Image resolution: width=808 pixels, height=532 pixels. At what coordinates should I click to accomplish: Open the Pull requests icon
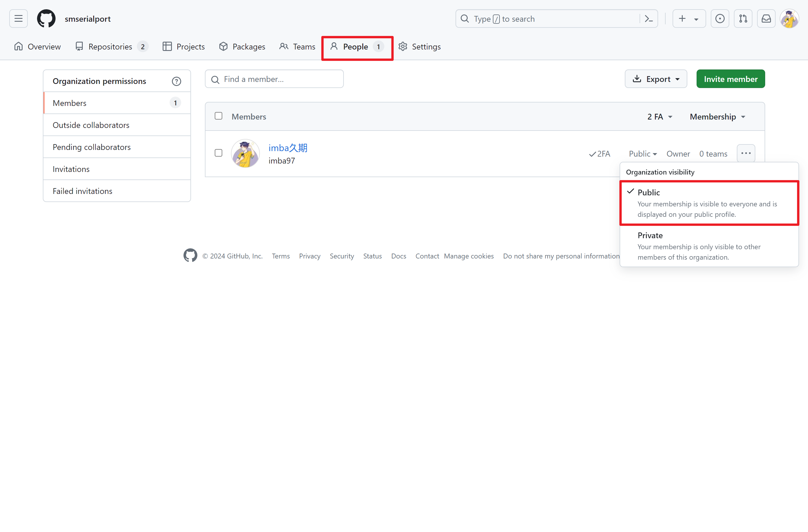point(743,19)
